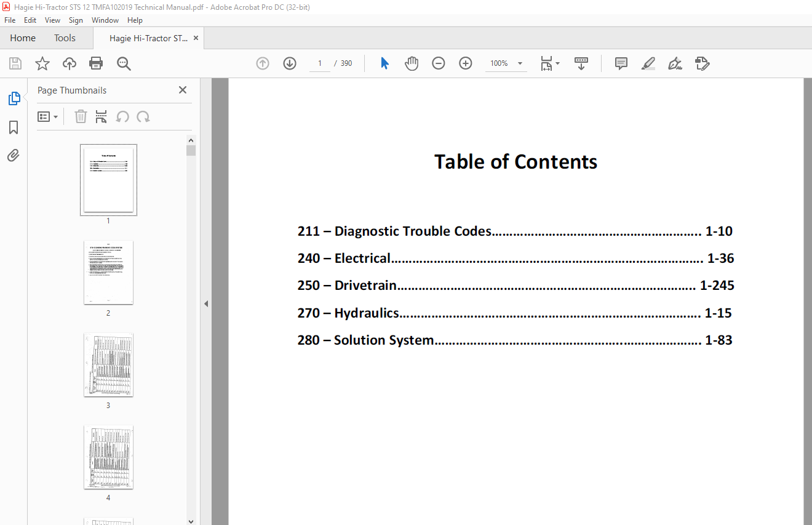Zoom out with the minus icon

[x=439, y=63]
